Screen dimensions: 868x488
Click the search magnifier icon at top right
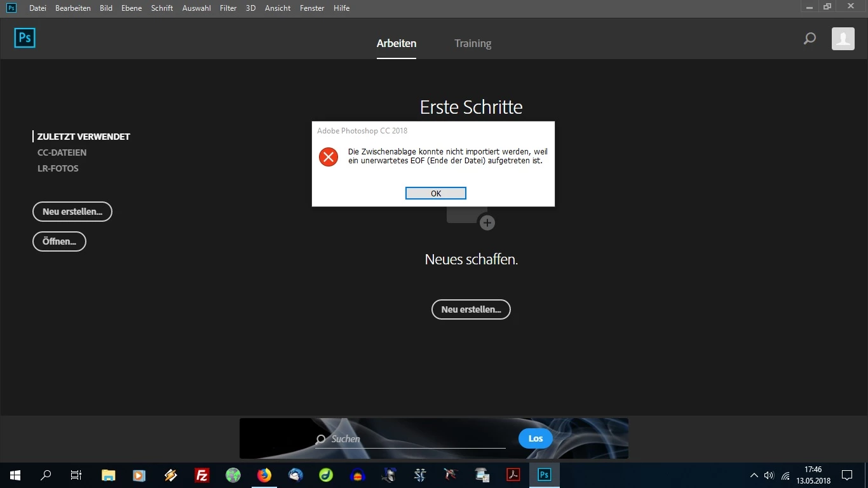[x=810, y=39]
